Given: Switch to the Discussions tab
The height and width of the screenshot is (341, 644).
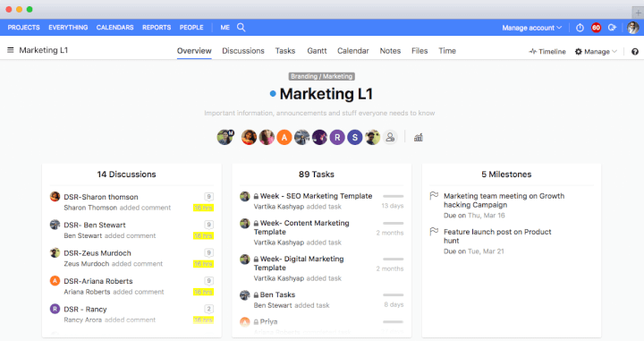Looking at the screenshot, I should [243, 51].
